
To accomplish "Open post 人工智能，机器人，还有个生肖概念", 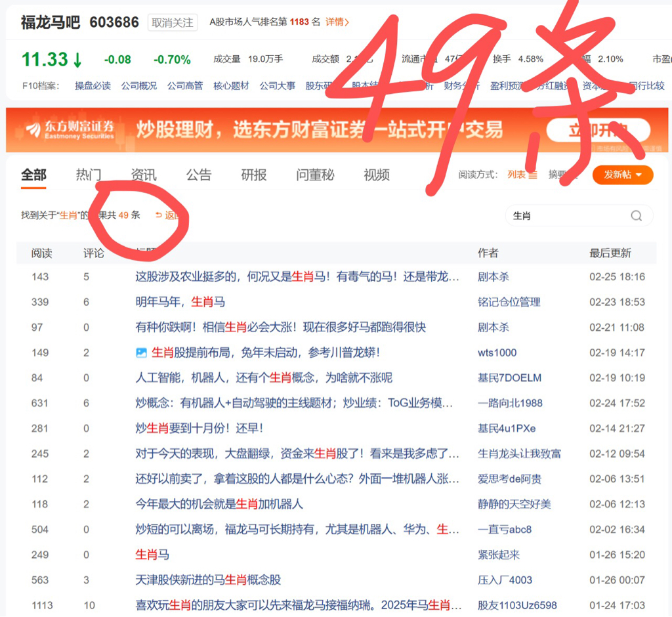I will point(264,378).
